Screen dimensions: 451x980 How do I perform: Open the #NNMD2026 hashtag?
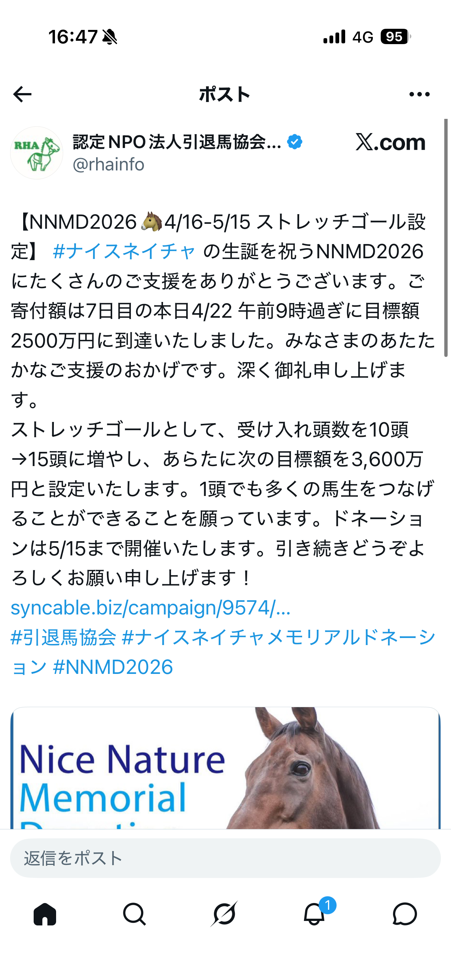113,667
